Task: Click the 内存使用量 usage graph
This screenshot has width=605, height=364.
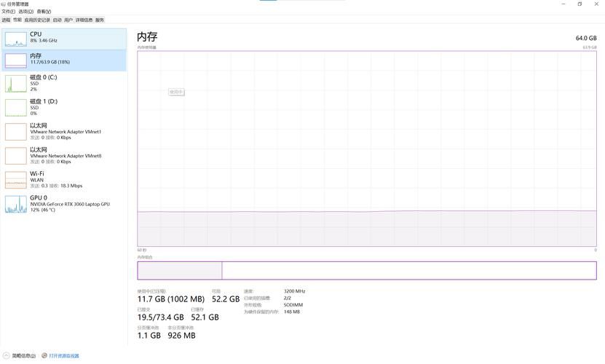Action: click(x=366, y=149)
